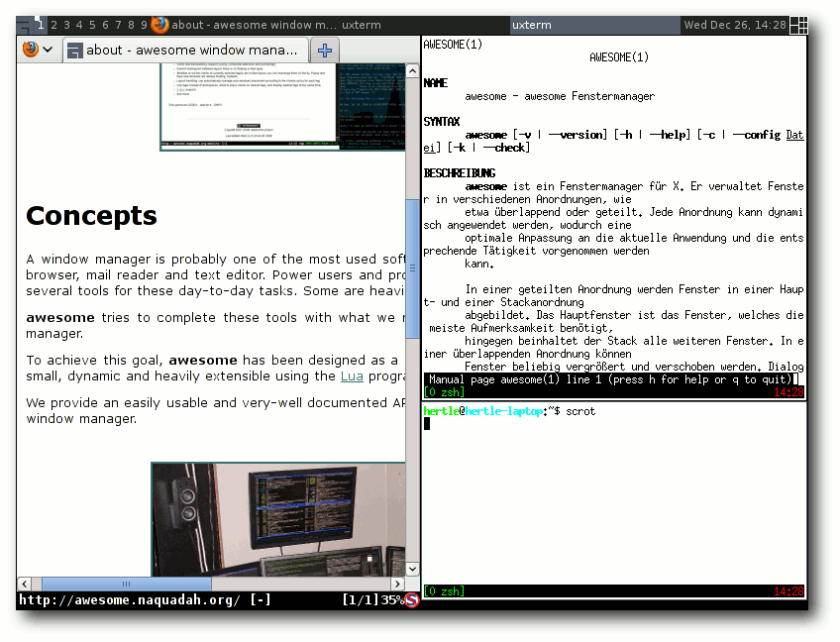Click the 35% scroll indicator
Screen dimensions: 840x642
pyautogui.click(x=392, y=599)
